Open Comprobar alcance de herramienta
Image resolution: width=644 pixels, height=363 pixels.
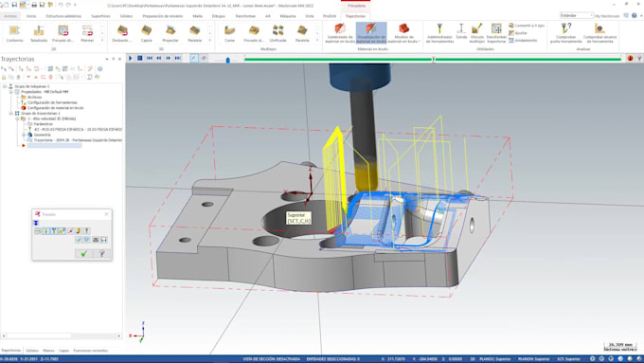coord(599,33)
